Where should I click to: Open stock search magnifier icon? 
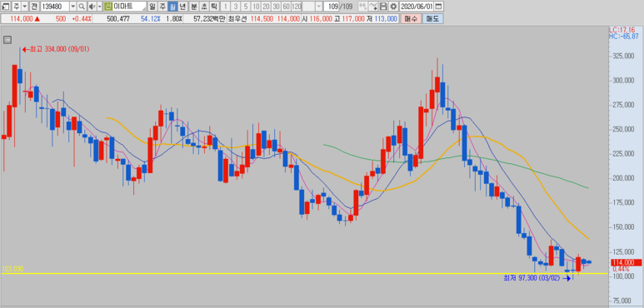pos(82,6)
